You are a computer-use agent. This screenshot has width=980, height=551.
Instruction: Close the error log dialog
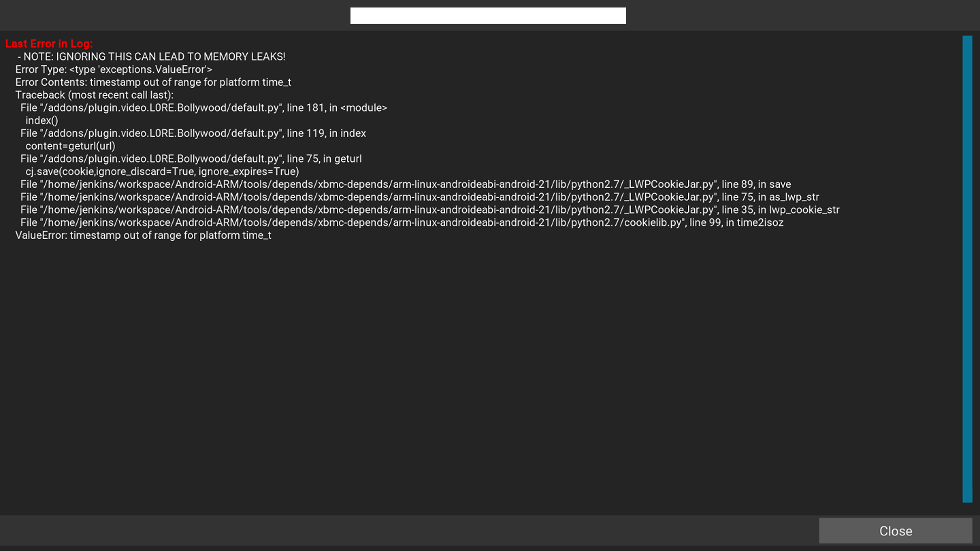896,531
